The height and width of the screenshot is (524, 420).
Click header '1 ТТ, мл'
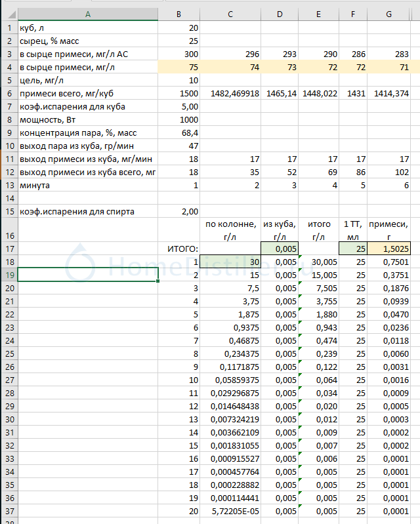click(353, 230)
